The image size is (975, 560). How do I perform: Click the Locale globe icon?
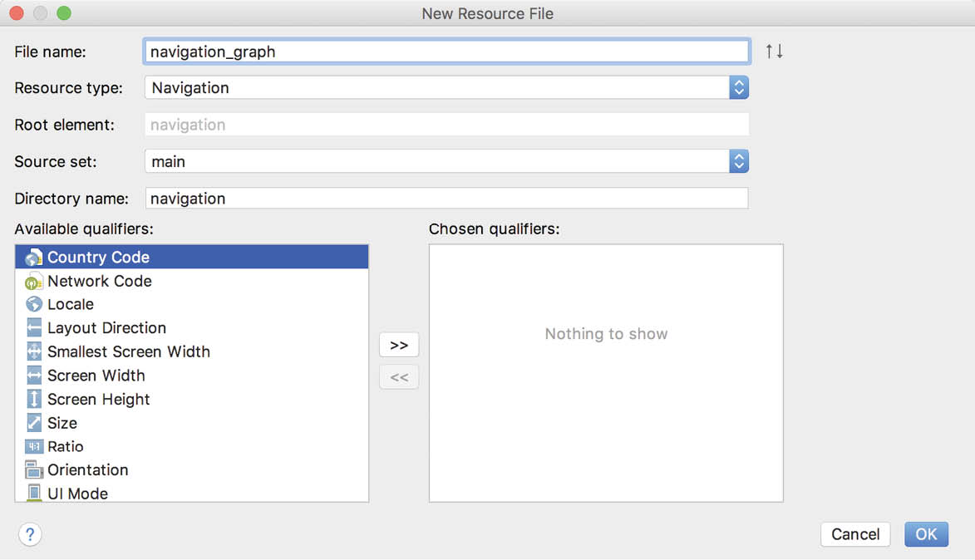(33, 305)
